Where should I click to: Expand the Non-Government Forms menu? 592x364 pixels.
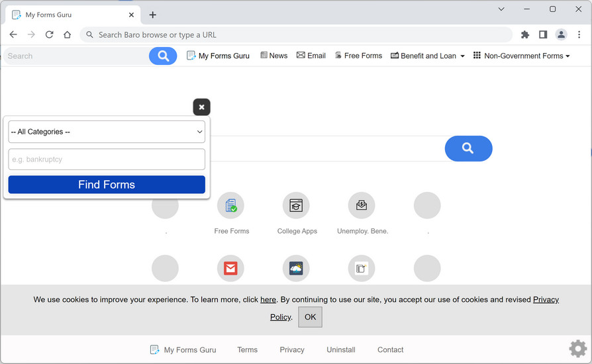521,56
